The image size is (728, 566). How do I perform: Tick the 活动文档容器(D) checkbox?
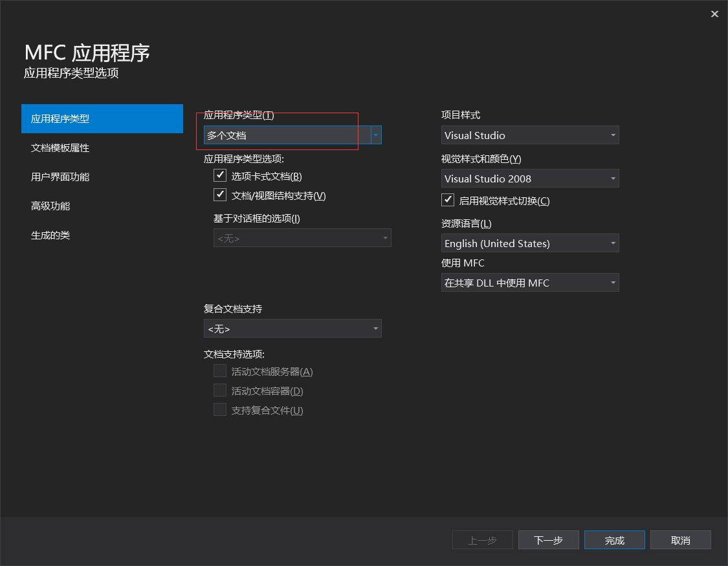tap(220, 391)
